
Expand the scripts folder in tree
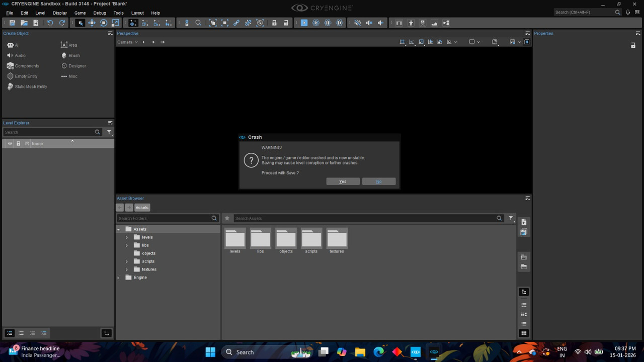tap(127, 261)
